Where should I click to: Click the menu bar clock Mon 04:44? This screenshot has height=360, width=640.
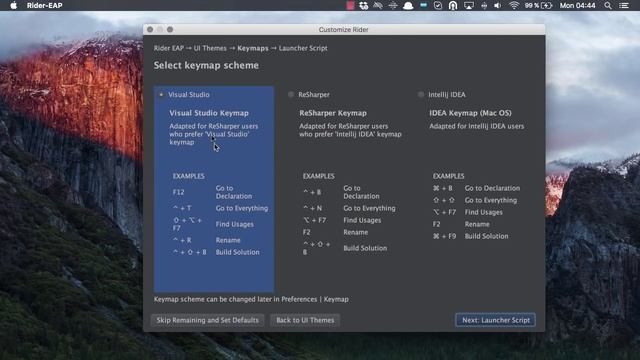pyautogui.click(x=577, y=5)
